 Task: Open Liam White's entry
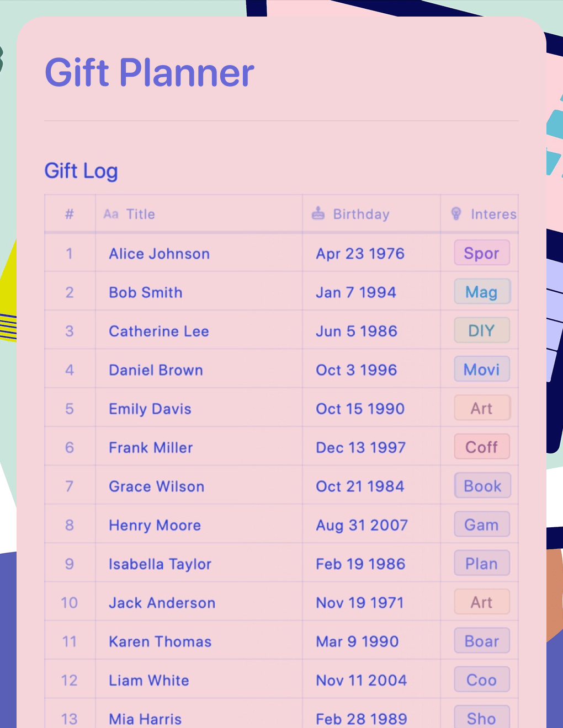point(149,680)
